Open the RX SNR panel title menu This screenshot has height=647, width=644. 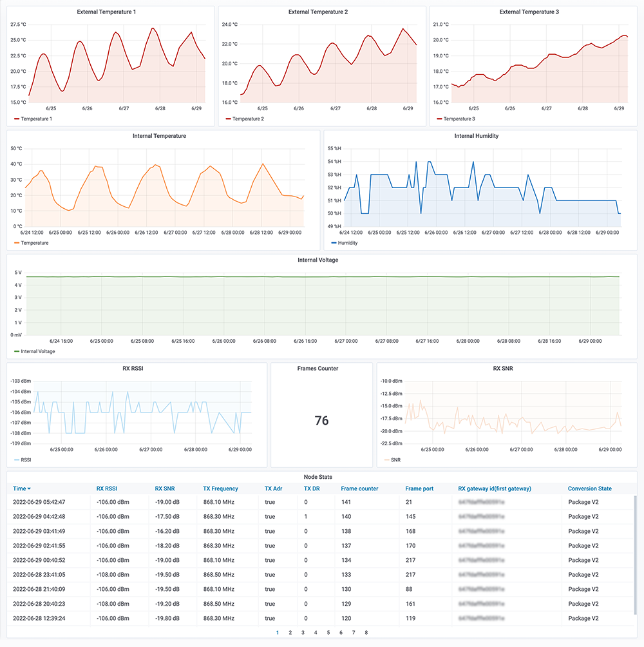503,369
